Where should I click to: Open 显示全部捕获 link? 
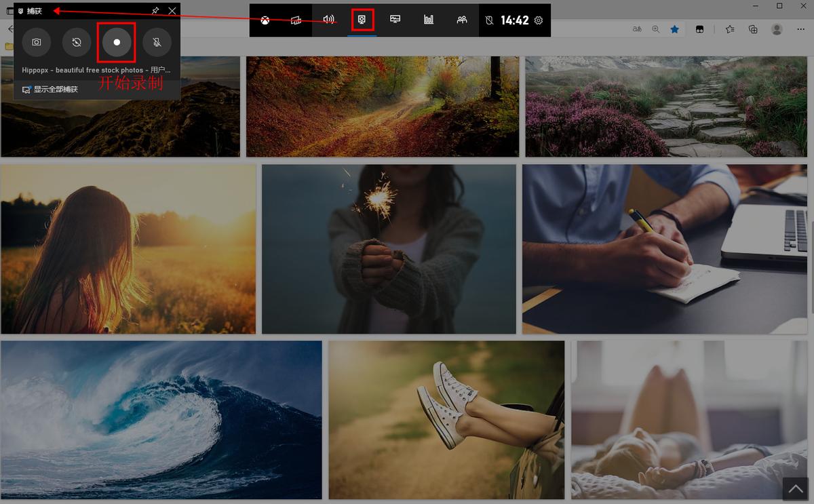point(50,90)
